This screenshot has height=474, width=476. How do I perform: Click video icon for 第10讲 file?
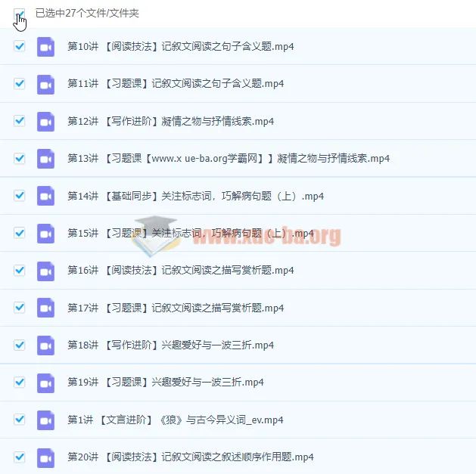point(45,47)
